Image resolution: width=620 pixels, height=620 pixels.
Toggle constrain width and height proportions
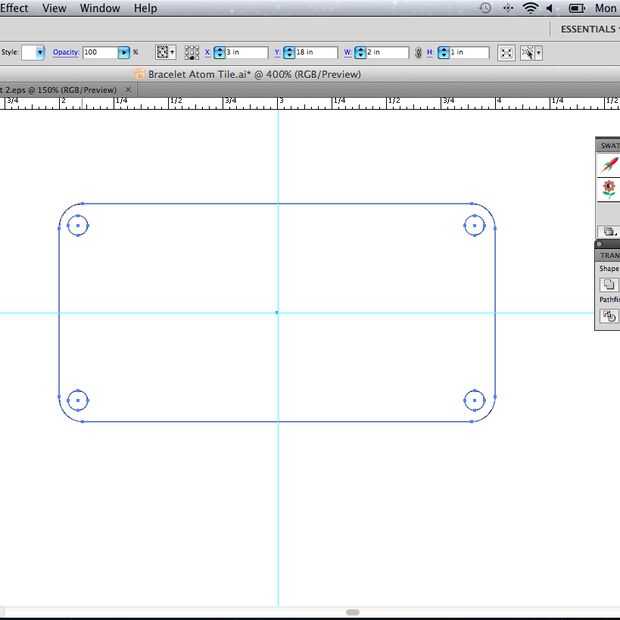click(418, 53)
